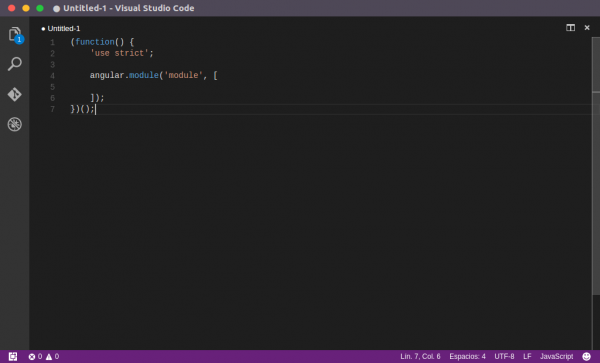The width and height of the screenshot is (600, 363).
Task: Click the 'module' string literal
Action: pyautogui.click(x=183, y=75)
